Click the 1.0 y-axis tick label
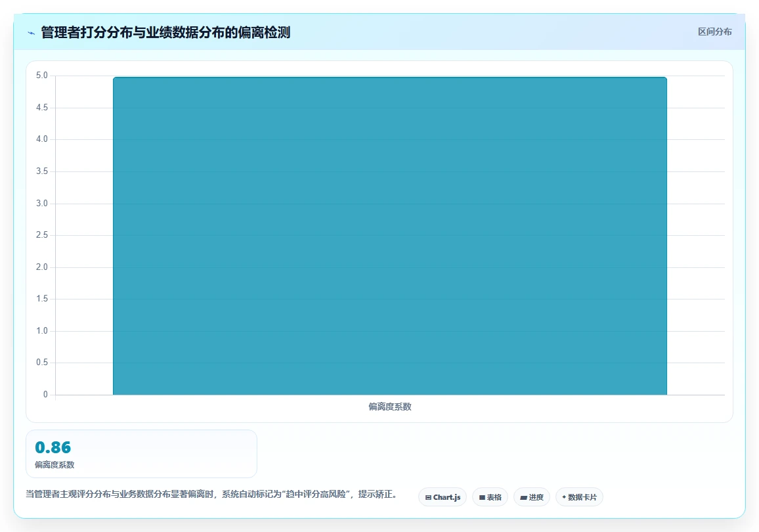The height and width of the screenshot is (532, 759). click(x=42, y=330)
